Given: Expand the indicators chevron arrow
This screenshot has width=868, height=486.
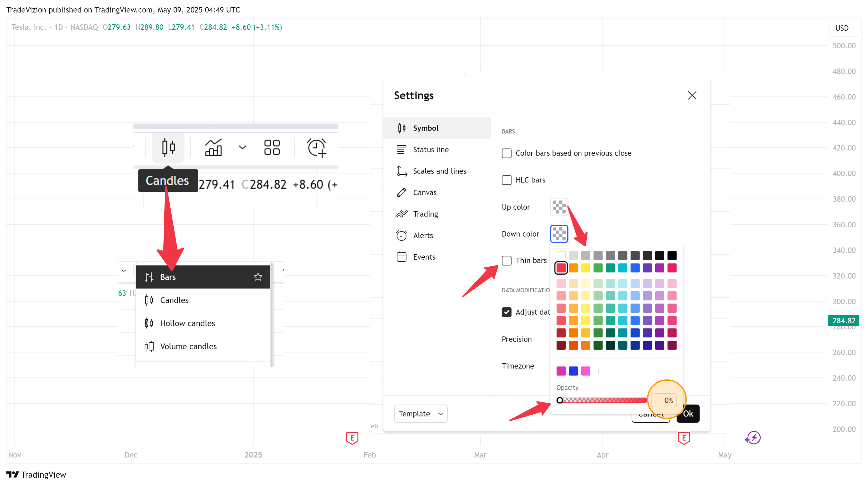Looking at the screenshot, I should click(242, 147).
